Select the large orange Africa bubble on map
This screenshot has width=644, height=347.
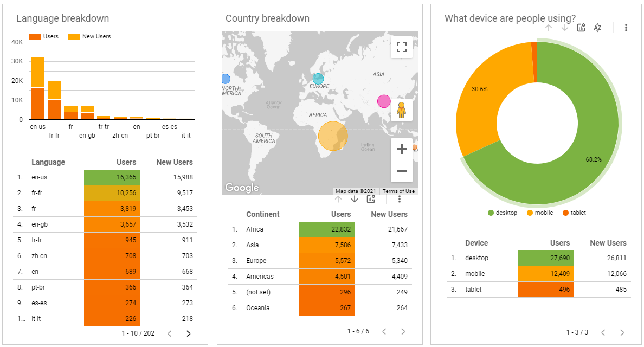(333, 136)
